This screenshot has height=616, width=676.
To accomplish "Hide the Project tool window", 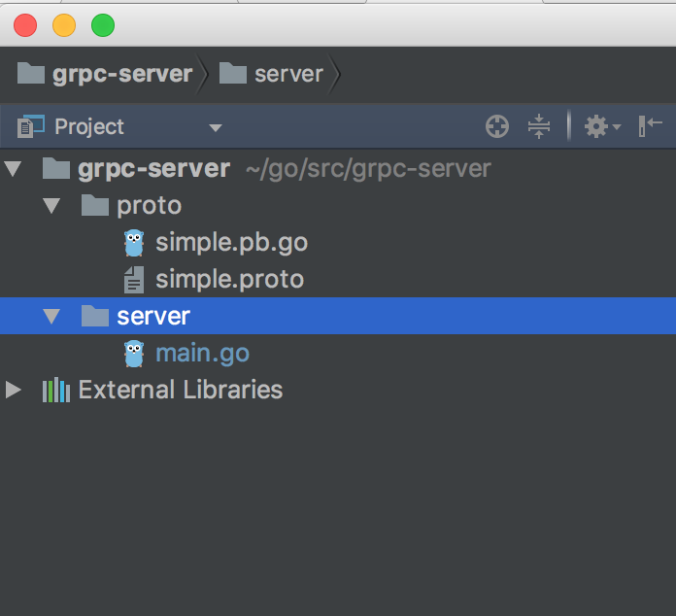I will 650,126.
